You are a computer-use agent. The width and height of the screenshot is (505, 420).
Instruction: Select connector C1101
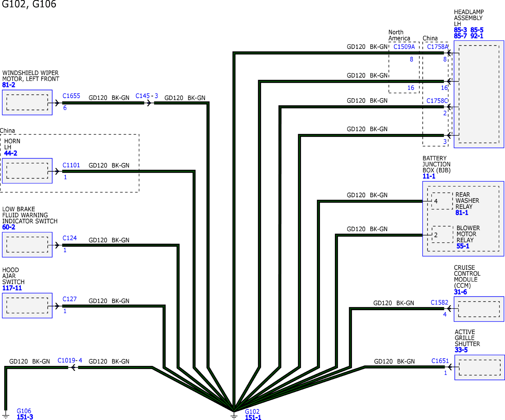(71, 165)
